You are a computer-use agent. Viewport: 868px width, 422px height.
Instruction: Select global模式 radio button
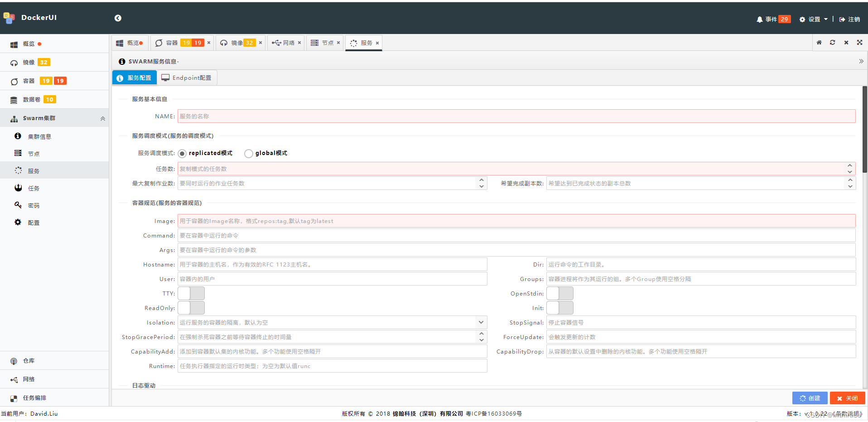tap(249, 154)
